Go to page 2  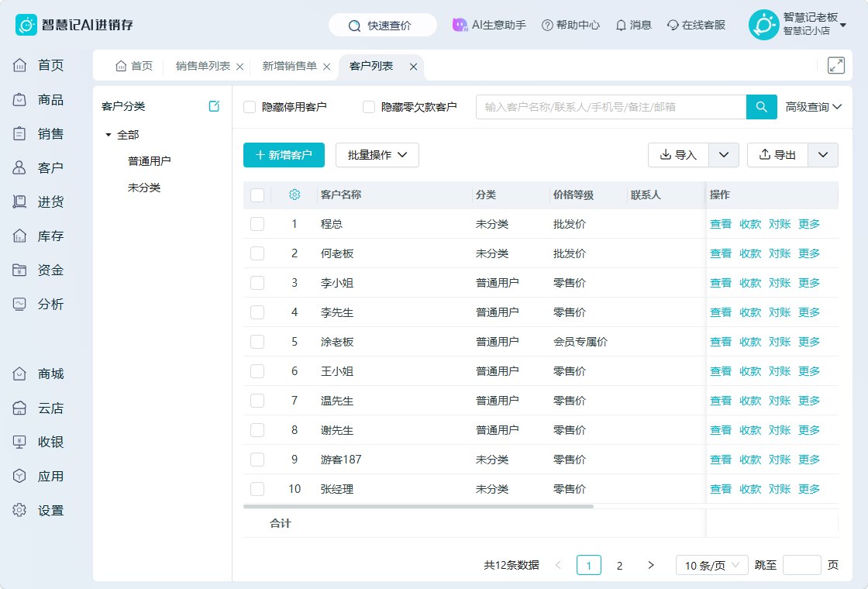click(619, 565)
